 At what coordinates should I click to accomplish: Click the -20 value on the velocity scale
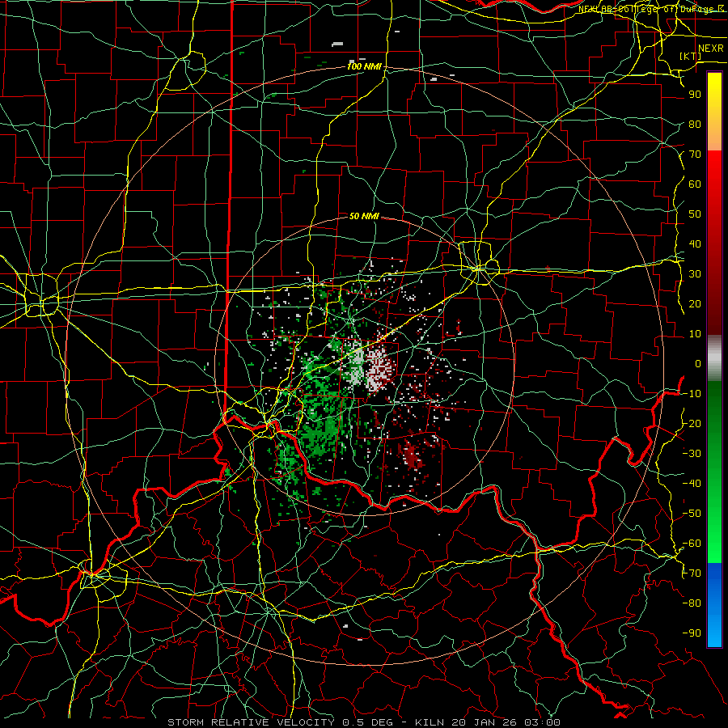pos(692,423)
